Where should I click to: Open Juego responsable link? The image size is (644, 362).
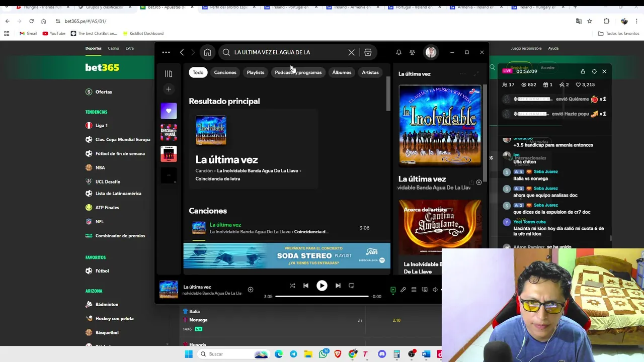pyautogui.click(x=526, y=48)
